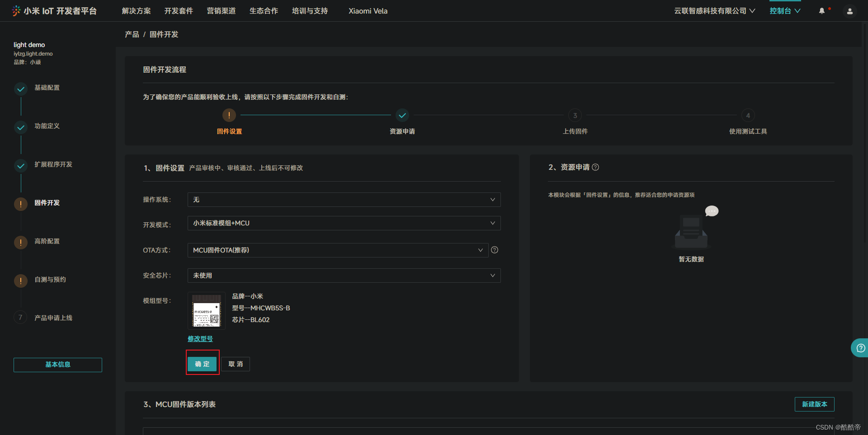868x435 pixels.
Task: Open the 开发模式 dropdown
Action: pos(344,223)
